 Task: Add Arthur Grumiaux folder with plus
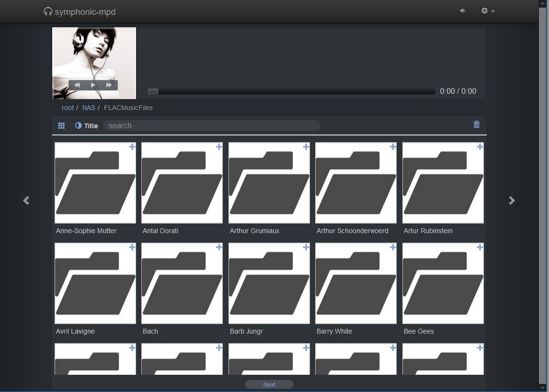click(x=306, y=146)
